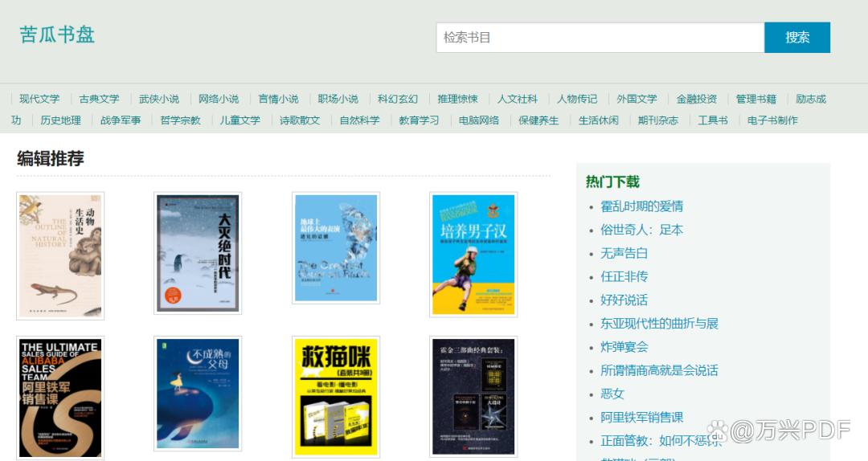868x461 pixels.
Task: Click the 检索书目 search input field
Action: (600, 38)
